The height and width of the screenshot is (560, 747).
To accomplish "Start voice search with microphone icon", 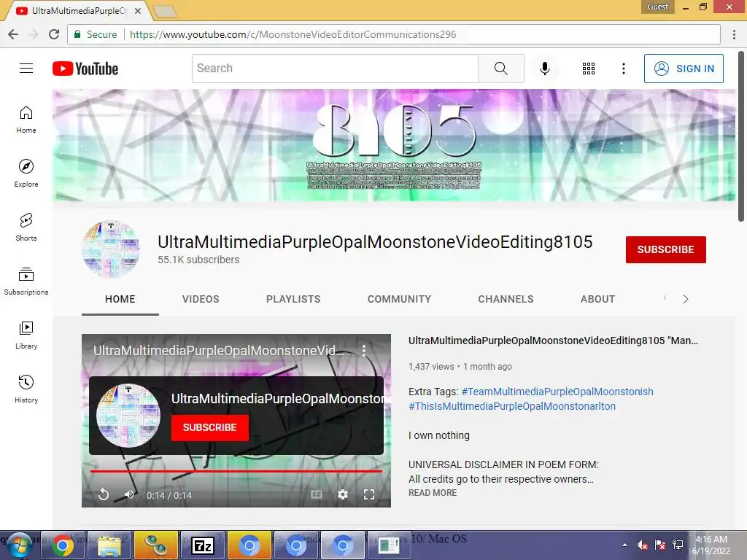I will coord(544,69).
